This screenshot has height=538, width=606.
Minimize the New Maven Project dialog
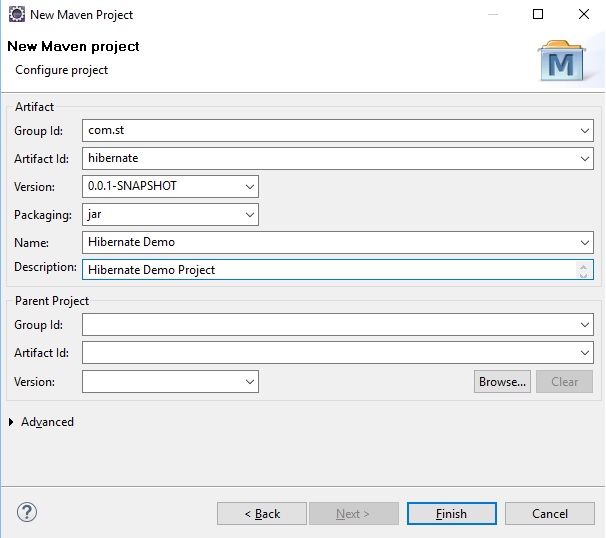click(493, 14)
